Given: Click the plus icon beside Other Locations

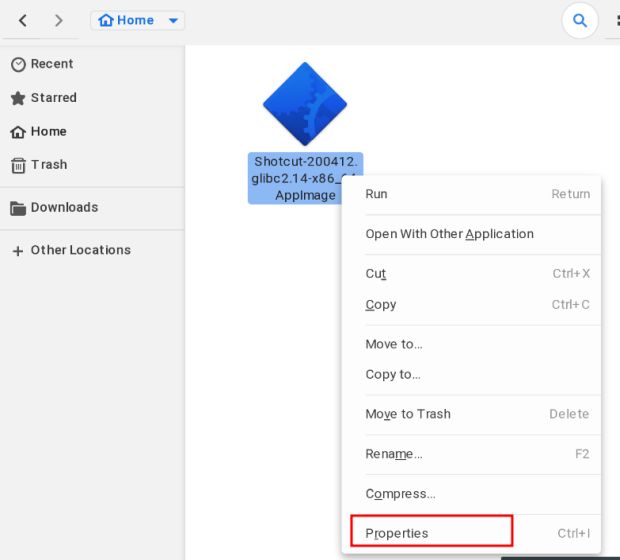Looking at the screenshot, I should (17, 251).
